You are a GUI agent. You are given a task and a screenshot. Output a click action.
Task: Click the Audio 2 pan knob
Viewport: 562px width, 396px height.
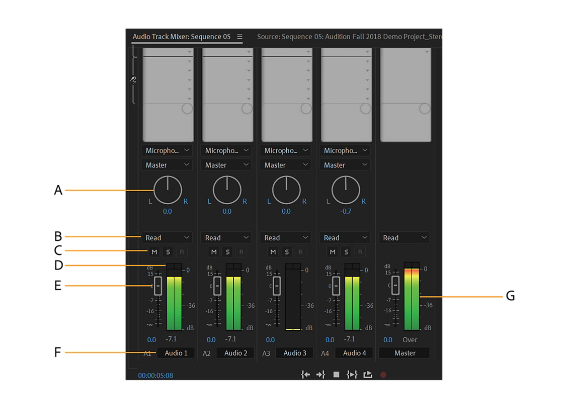pyautogui.click(x=227, y=190)
